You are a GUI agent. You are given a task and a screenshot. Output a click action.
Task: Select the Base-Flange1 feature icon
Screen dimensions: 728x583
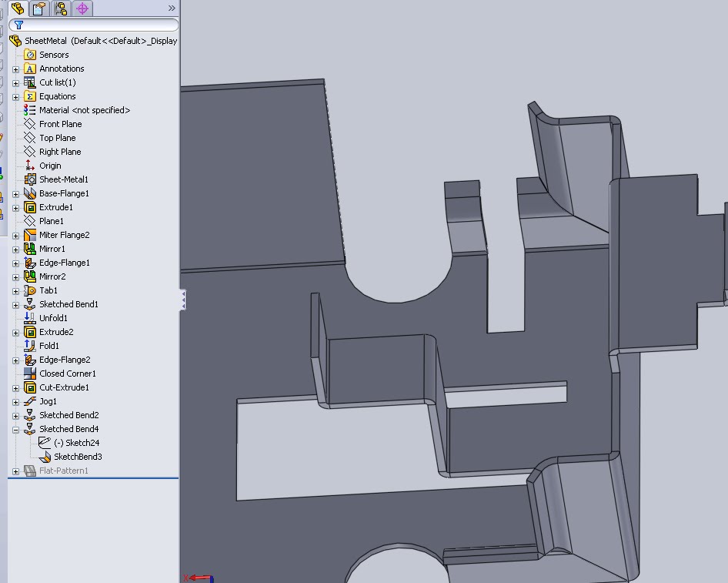[x=30, y=193]
